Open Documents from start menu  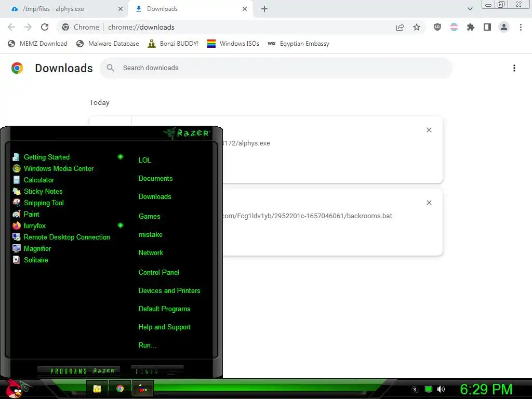(156, 179)
